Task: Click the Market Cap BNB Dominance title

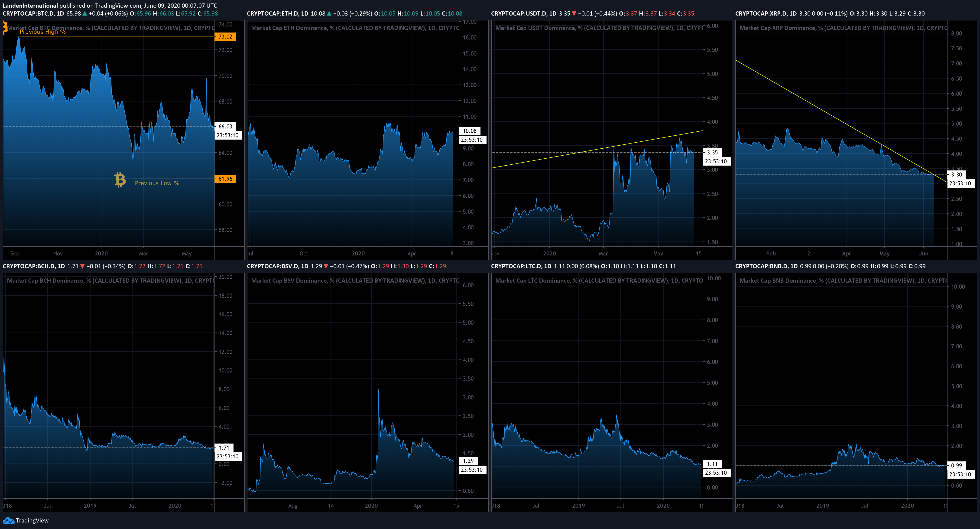Action: pyautogui.click(x=844, y=281)
